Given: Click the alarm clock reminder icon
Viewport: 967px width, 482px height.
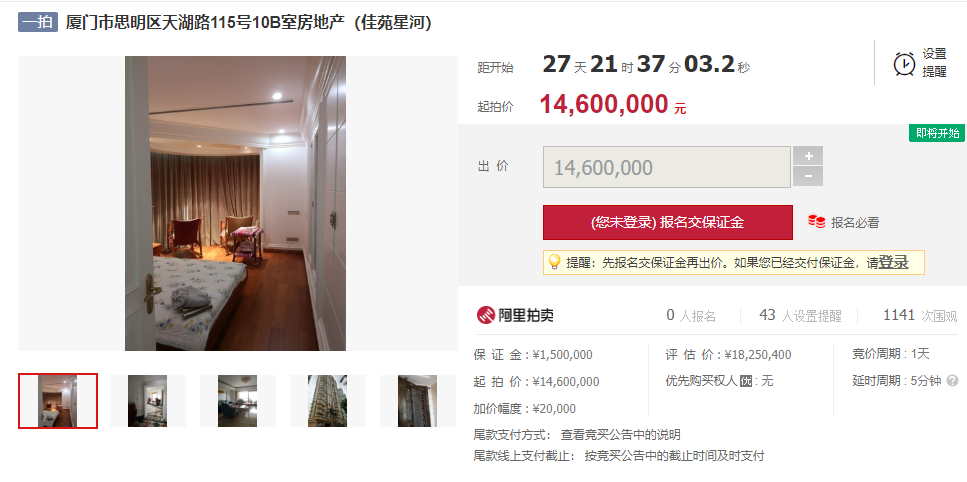Looking at the screenshot, I should (904, 63).
